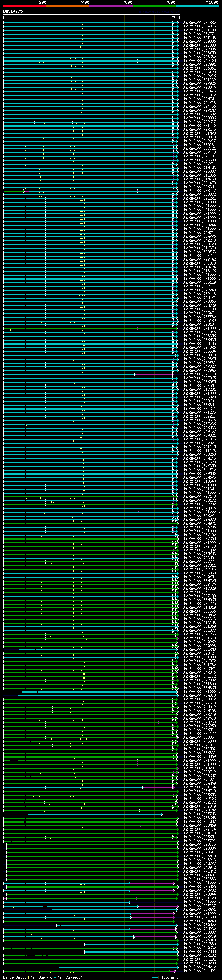The image size is (222, 980).
Task: Open hit UniRef100_Q39836
Action: point(199,41)
